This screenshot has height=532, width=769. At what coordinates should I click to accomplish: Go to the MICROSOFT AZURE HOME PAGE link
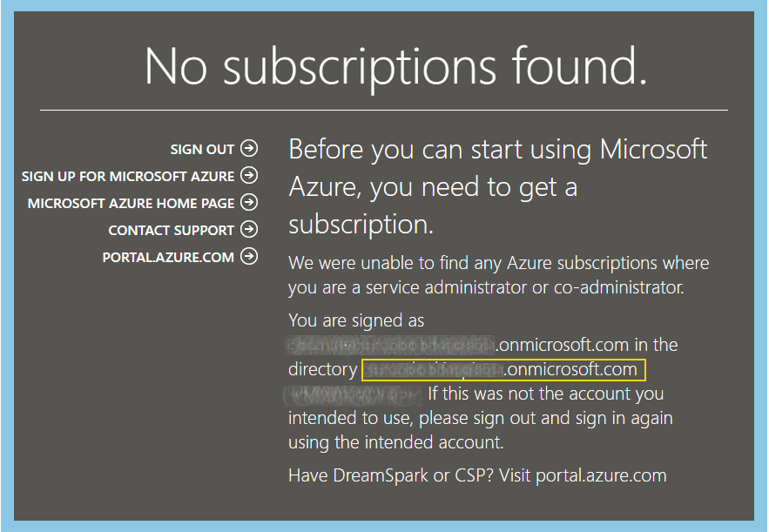(131, 203)
